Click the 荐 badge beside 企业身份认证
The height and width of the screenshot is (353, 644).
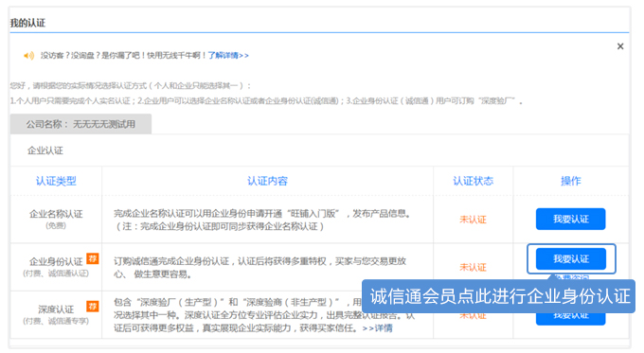click(93, 258)
